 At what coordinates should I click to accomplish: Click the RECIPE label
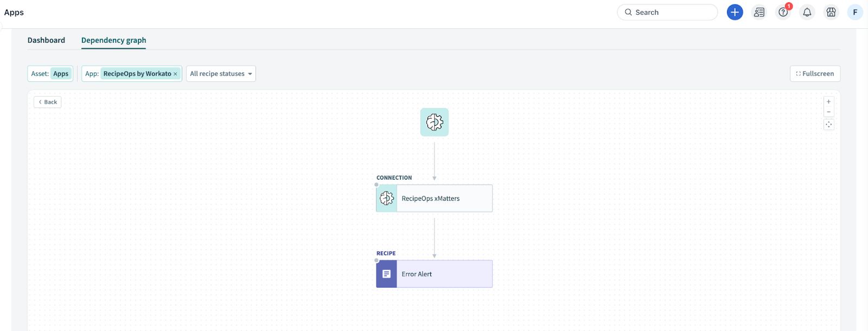coord(386,253)
